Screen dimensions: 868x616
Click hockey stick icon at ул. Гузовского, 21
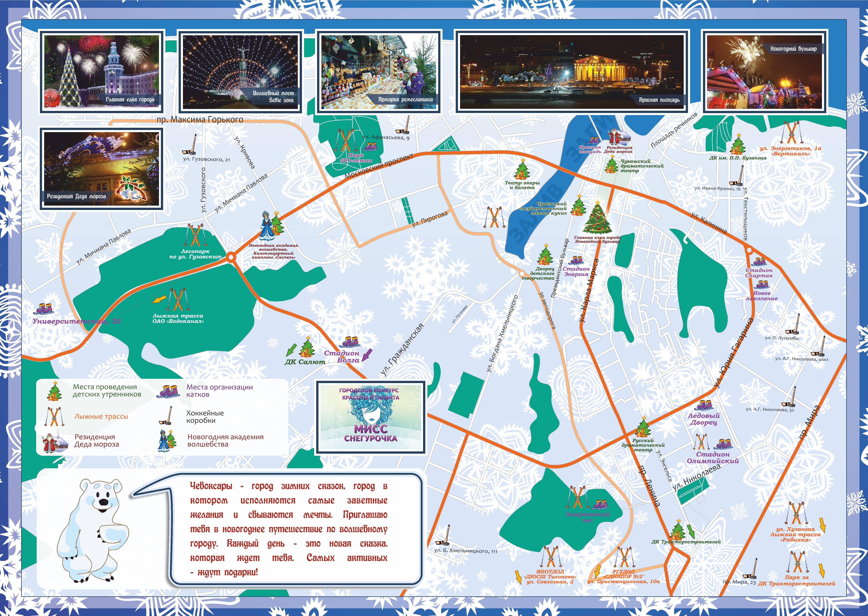coord(189,144)
